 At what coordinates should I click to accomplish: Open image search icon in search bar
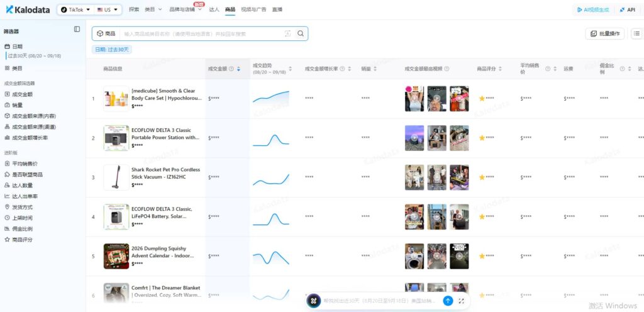pos(287,34)
